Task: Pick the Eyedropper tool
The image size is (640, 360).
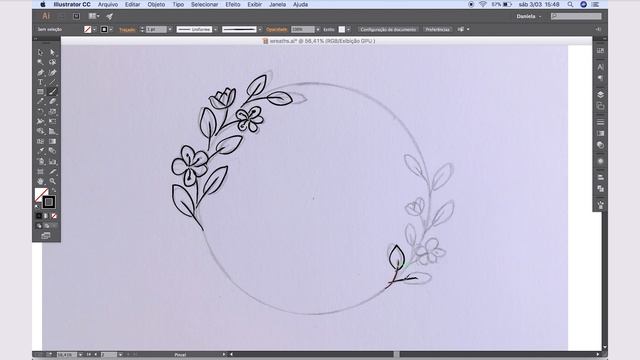Action: click(40, 151)
